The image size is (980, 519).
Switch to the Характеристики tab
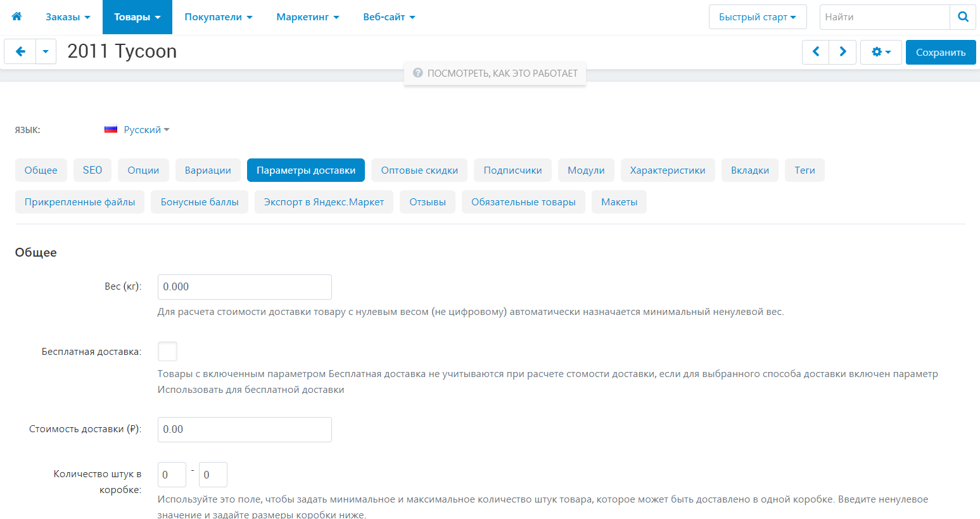[667, 170]
